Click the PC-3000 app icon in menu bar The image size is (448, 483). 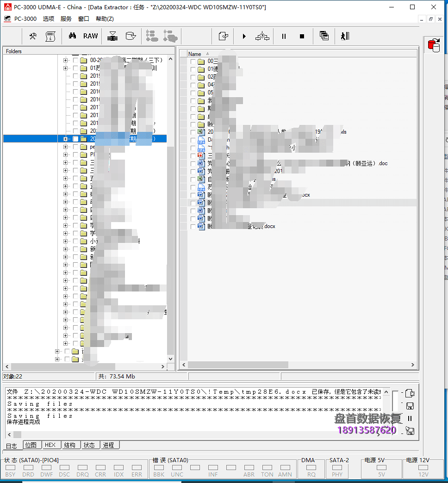pyautogui.click(x=7, y=19)
